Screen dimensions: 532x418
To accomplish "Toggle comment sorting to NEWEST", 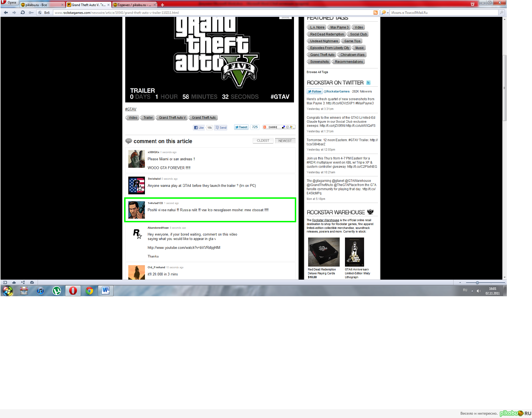I will pyautogui.click(x=285, y=141).
